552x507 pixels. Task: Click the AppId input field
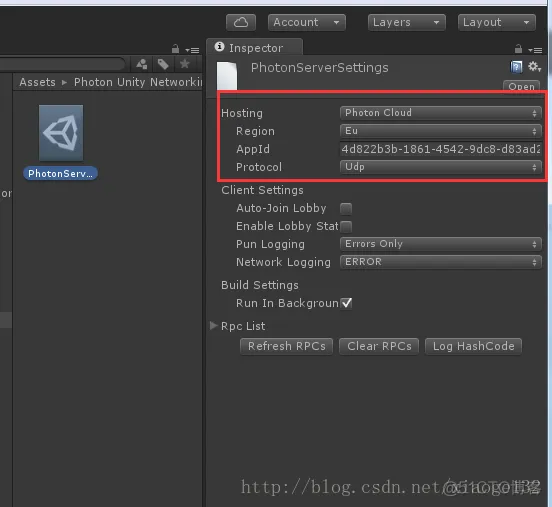[440, 149]
